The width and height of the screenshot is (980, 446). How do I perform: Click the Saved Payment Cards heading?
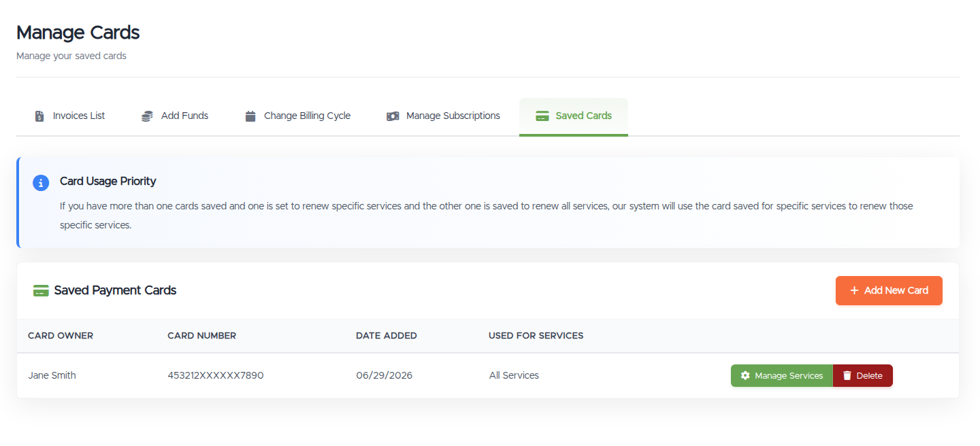[x=115, y=291]
